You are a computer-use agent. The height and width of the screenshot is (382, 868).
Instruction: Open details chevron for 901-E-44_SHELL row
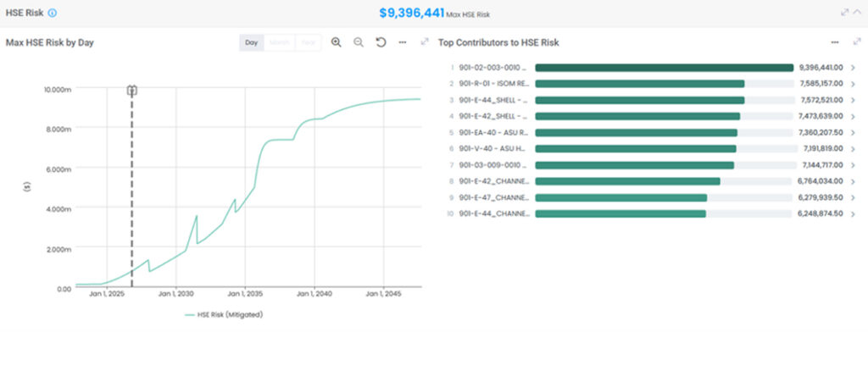[853, 101]
